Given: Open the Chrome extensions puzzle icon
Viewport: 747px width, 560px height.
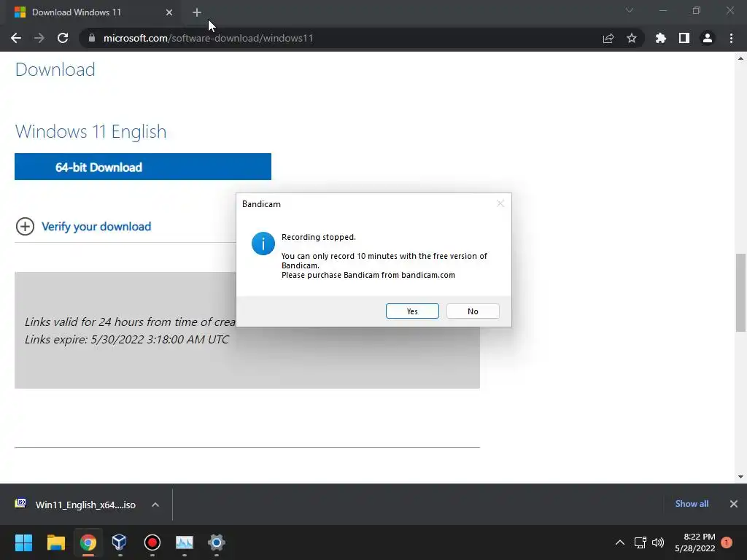Looking at the screenshot, I should tap(660, 38).
